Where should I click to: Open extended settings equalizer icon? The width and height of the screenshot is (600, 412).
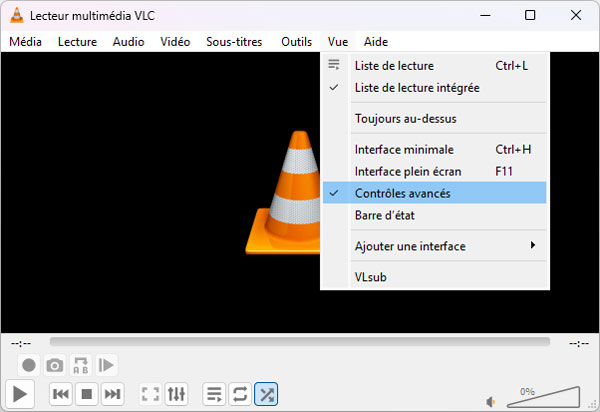[x=176, y=394]
